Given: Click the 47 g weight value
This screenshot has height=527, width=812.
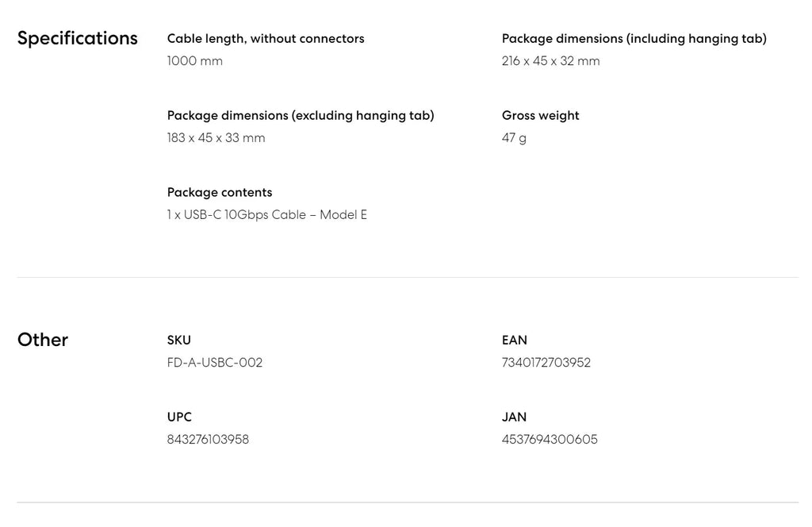Looking at the screenshot, I should tap(514, 138).
